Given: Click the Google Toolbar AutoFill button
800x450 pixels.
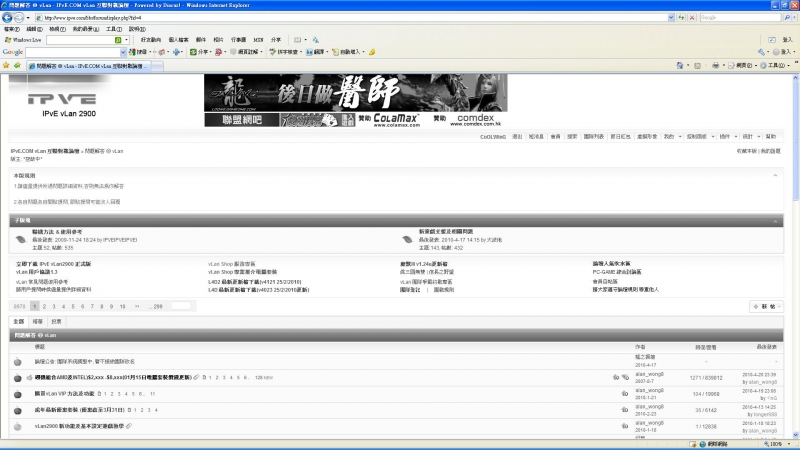Looking at the screenshot, I should pyautogui.click(x=346, y=52).
